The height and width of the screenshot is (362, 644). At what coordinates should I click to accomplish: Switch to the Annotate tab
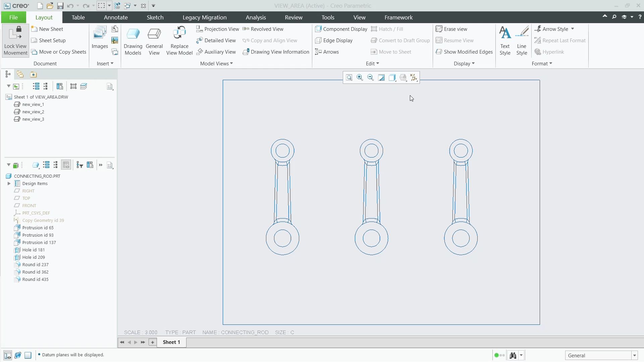[x=116, y=17]
